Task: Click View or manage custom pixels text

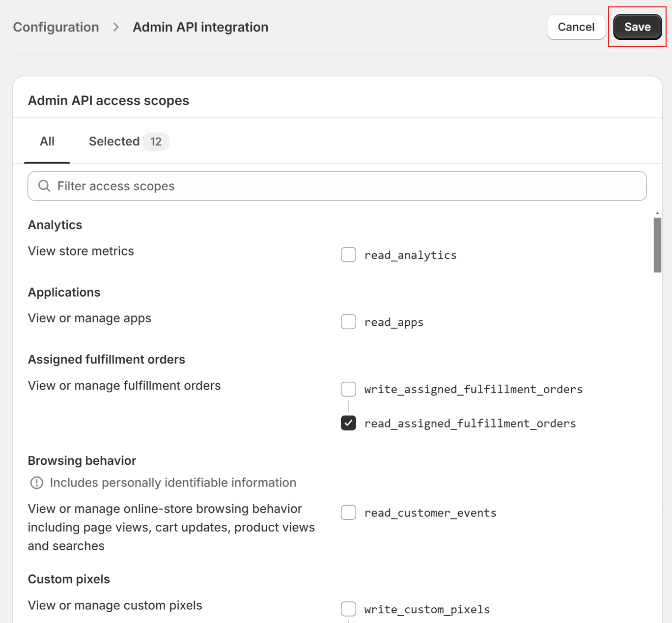Action: (x=115, y=605)
